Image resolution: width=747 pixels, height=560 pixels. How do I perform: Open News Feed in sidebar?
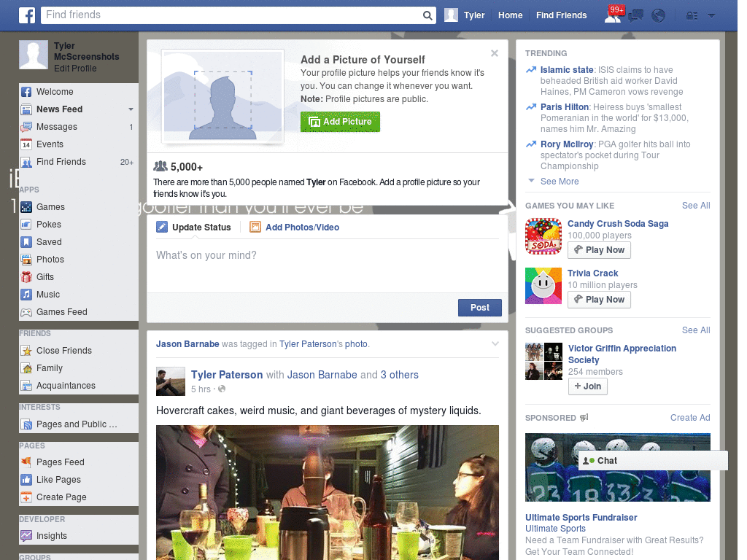[59, 109]
